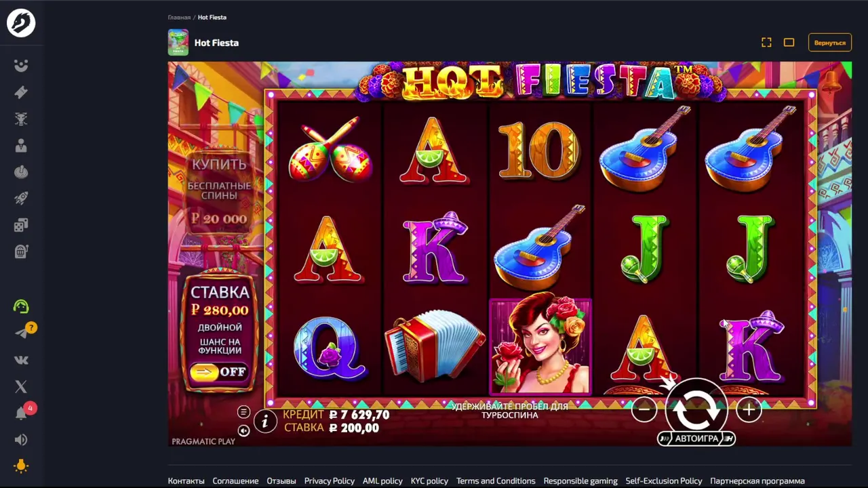Click the Вернуться button
Screen dimensions: 868x488
point(830,43)
